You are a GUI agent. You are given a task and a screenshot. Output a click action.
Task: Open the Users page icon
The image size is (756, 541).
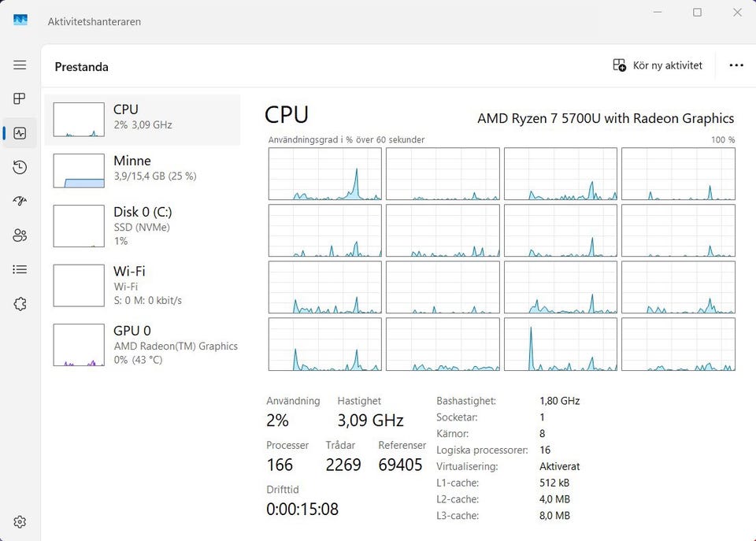click(x=20, y=235)
